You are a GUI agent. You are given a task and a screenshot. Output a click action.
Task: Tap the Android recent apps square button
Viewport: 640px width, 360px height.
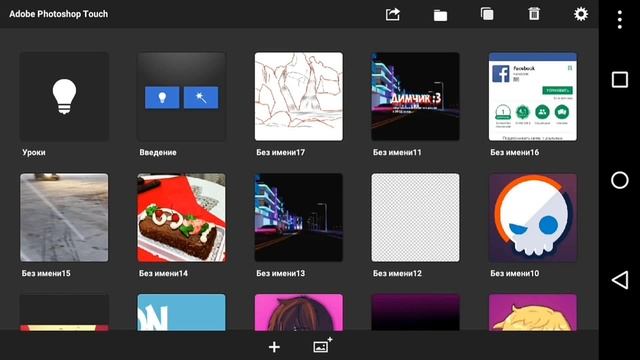(x=620, y=80)
